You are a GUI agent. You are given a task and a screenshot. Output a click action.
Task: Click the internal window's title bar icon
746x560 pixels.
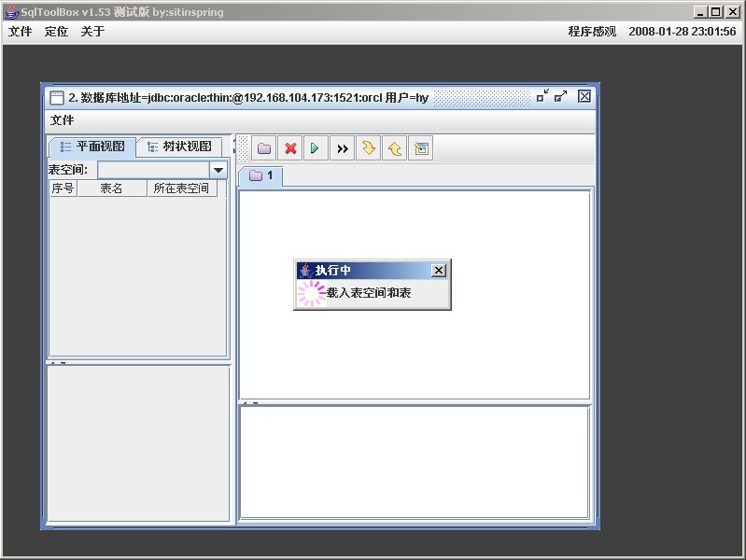57,98
